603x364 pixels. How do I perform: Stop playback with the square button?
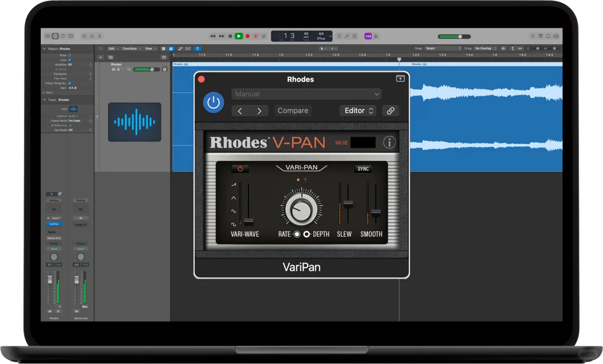(x=230, y=36)
